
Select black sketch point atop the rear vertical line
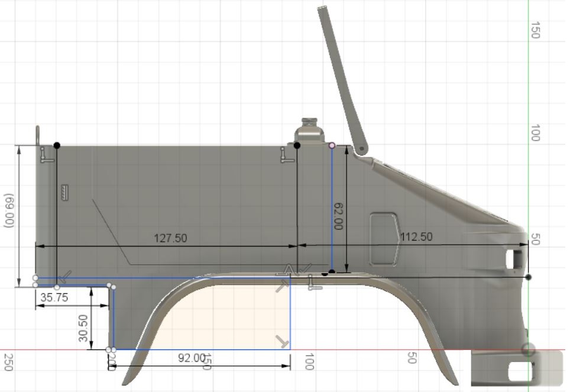coord(57,145)
